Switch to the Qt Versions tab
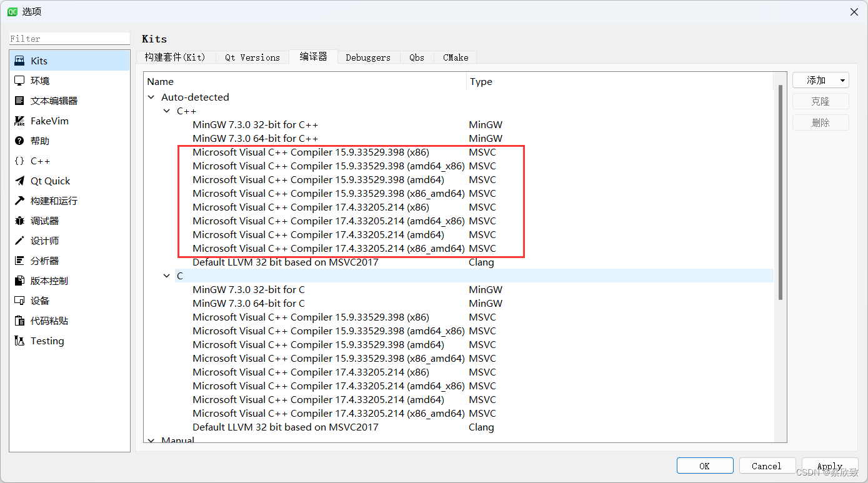The width and height of the screenshot is (868, 483). (x=252, y=57)
